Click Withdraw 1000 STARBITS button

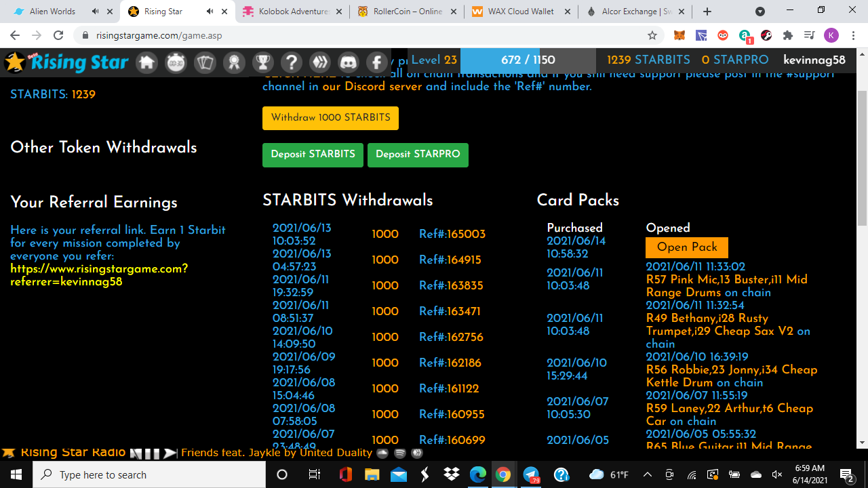tap(330, 118)
